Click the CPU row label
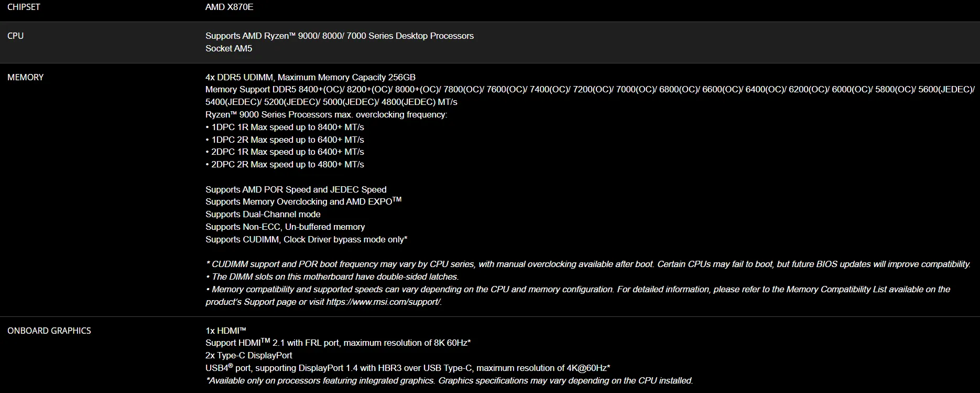This screenshot has width=980, height=393. click(15, 36)
